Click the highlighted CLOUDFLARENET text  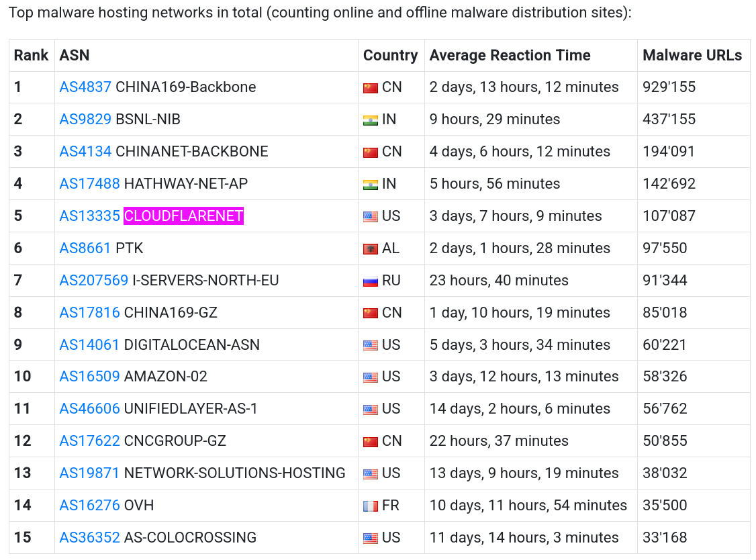(183, 216)
